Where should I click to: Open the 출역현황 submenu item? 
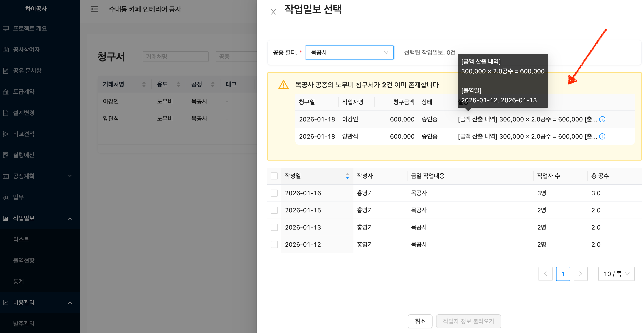pyautogui.click(x=24, y=260)
